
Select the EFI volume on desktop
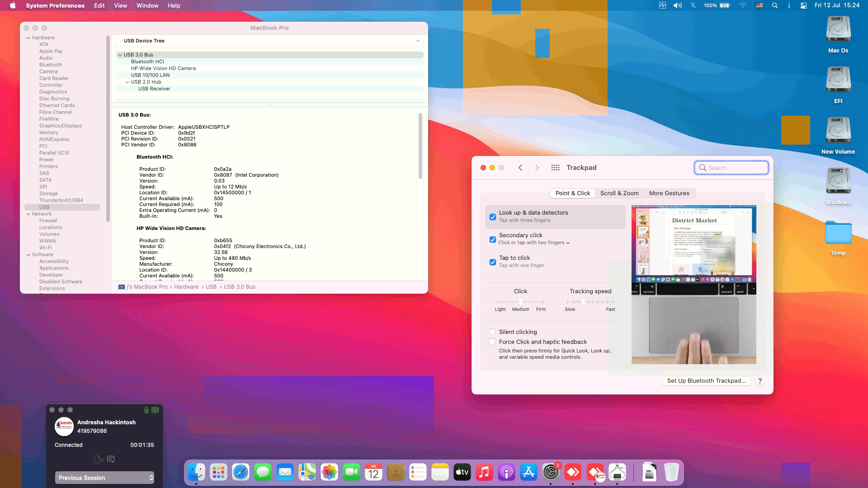[838, 86]
